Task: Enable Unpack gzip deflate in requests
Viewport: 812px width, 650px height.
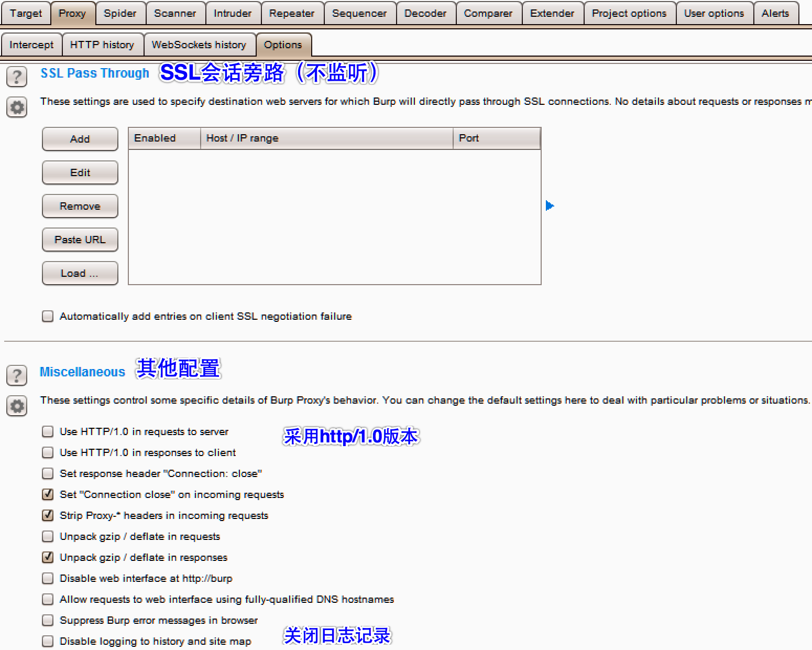Action: point(48,536)
